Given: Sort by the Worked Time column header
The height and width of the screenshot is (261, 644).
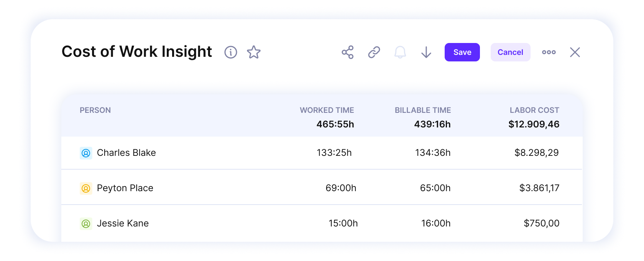Looking at the screenshot, I should click(x=327, y=110).
